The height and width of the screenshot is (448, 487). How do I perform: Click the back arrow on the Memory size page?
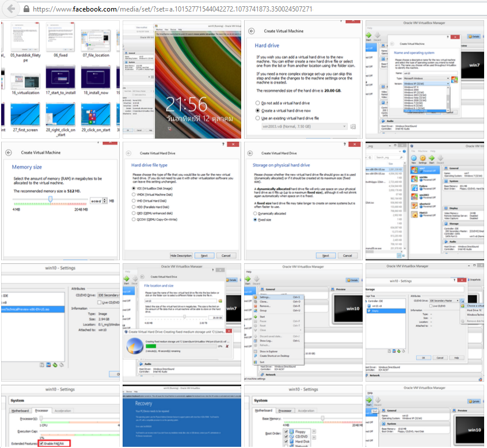pos(9,153)
